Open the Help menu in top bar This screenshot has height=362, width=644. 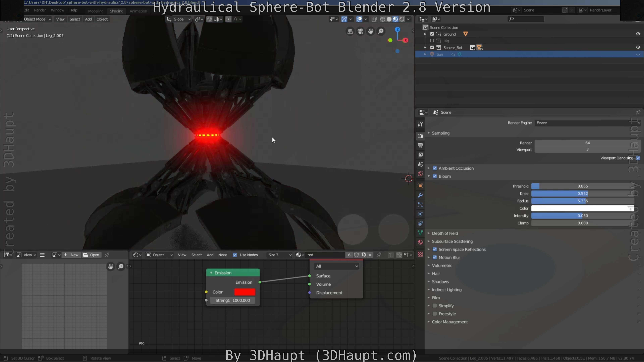pos(73,10)
